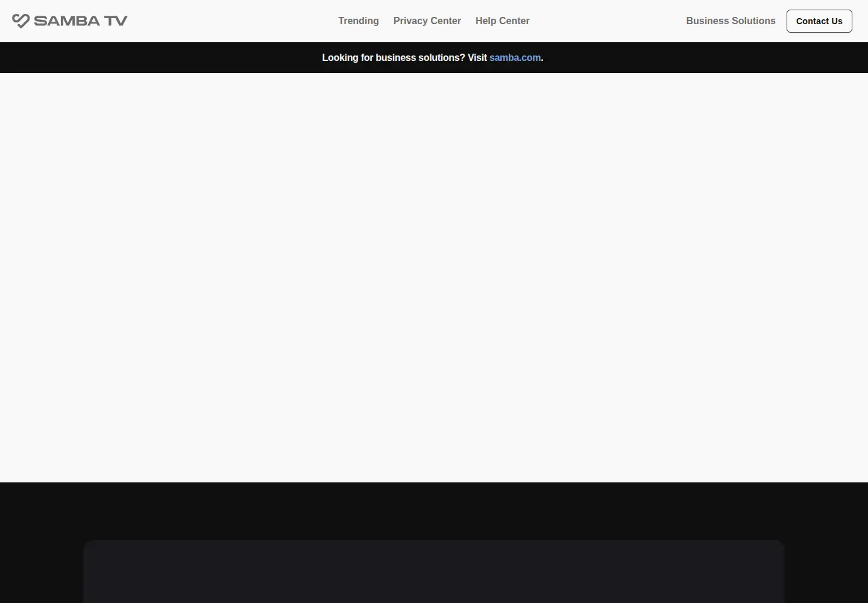This screenshot has width=868, height=603.
Task: Click the Contact Us button
Action: click(x=819, y=21)
